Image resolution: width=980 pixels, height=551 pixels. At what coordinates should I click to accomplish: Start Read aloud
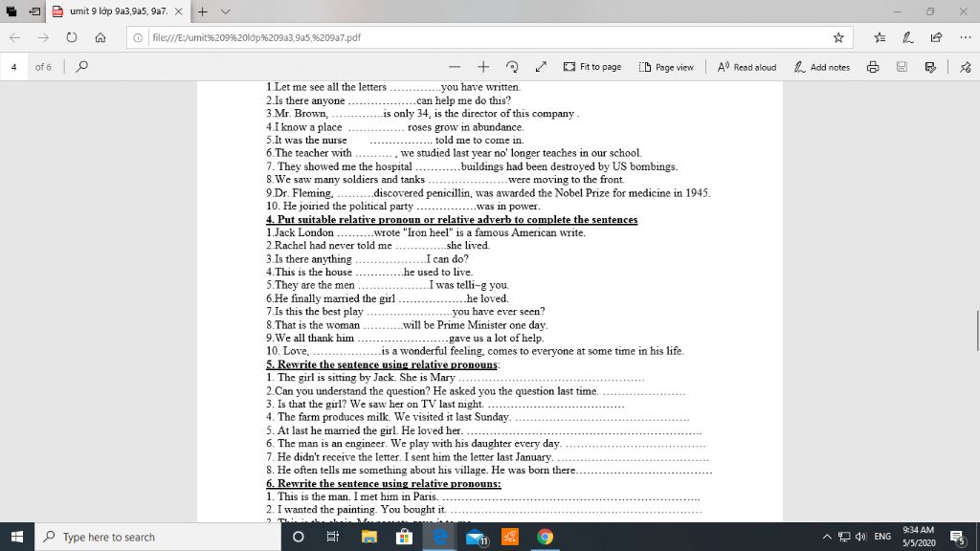tap(746, 67)
